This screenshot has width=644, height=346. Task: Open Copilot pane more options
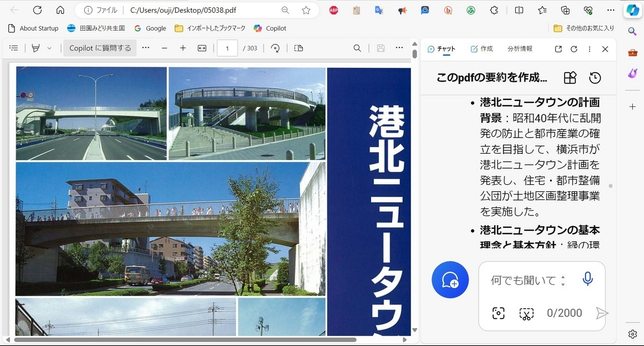589,49
